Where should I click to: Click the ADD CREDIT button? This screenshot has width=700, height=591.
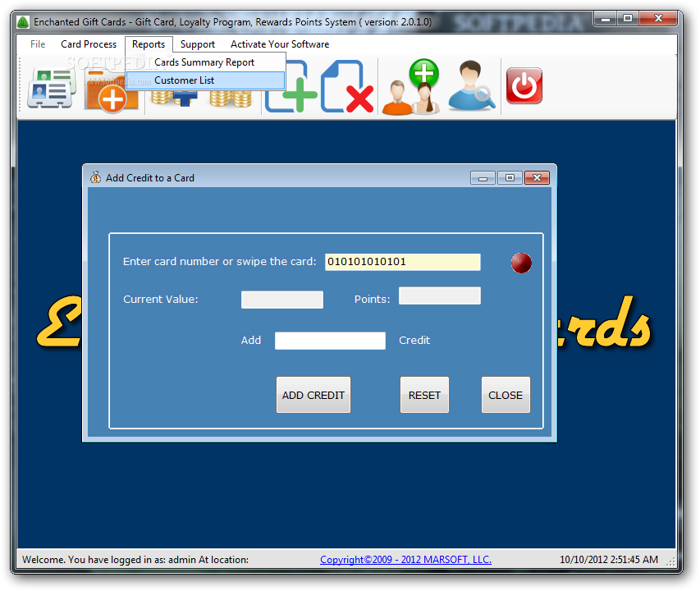click(x=313, y=395)
